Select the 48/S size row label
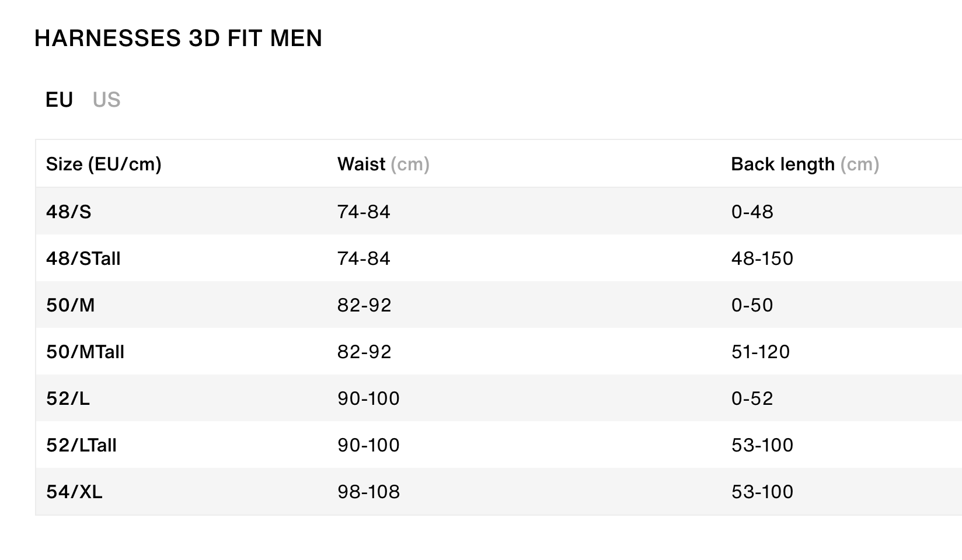The width and height of the screenshot is (962, 560). pos(69,211)
